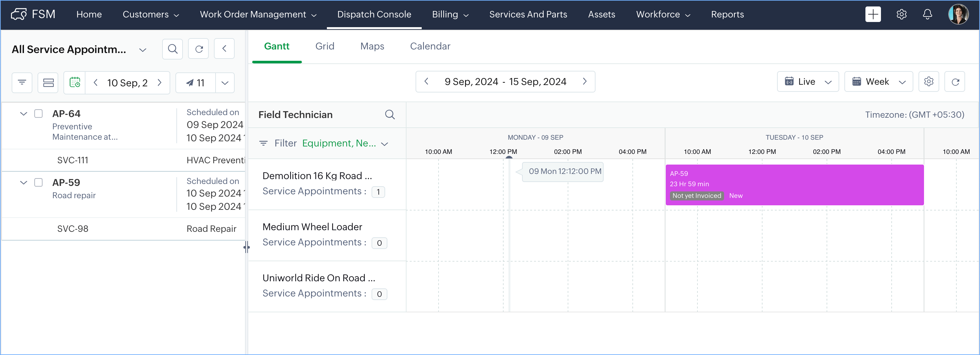Click the TUESDAY - 10 SEP header
The height and width of the screenshot is (355, 980).
(794, 137)
